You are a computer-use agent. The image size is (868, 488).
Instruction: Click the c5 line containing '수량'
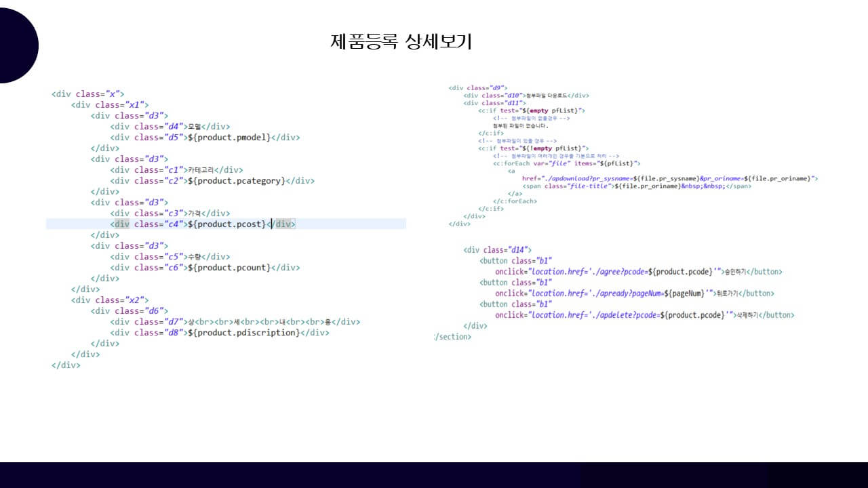tap(170, 257)
